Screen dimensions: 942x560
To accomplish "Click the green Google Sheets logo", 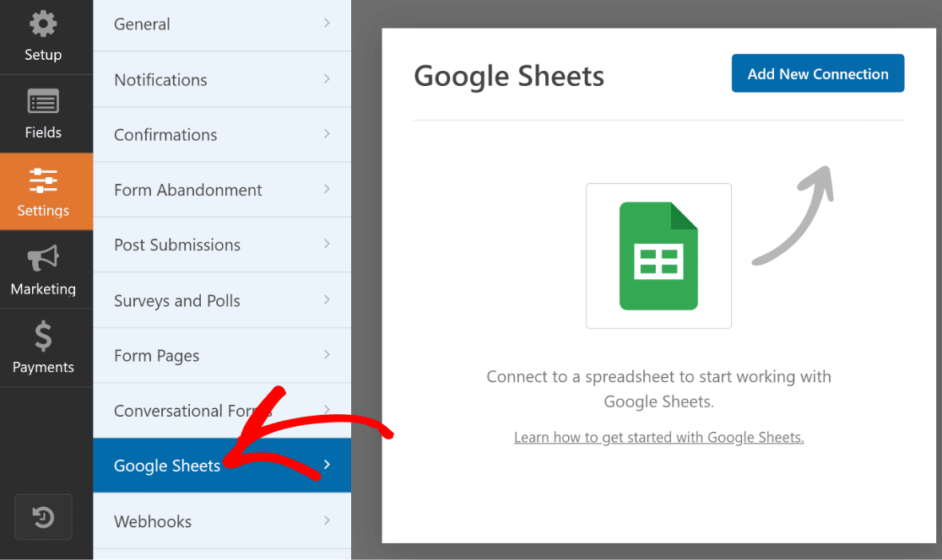I will pos(658,256).
